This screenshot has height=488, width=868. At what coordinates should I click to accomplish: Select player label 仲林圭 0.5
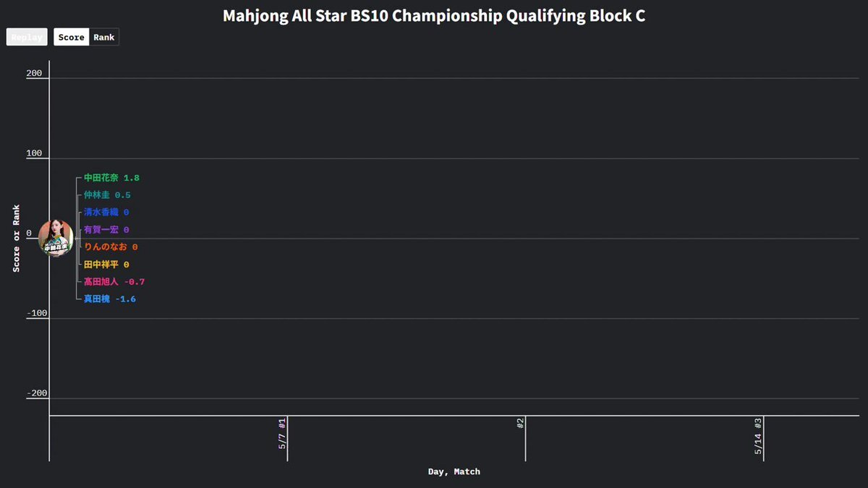[107, 195]
